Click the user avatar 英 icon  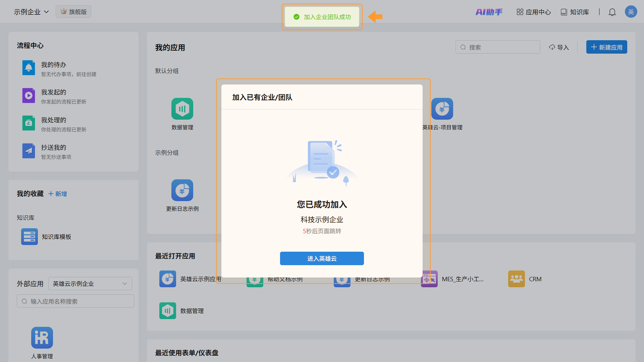tap(631, 12)
